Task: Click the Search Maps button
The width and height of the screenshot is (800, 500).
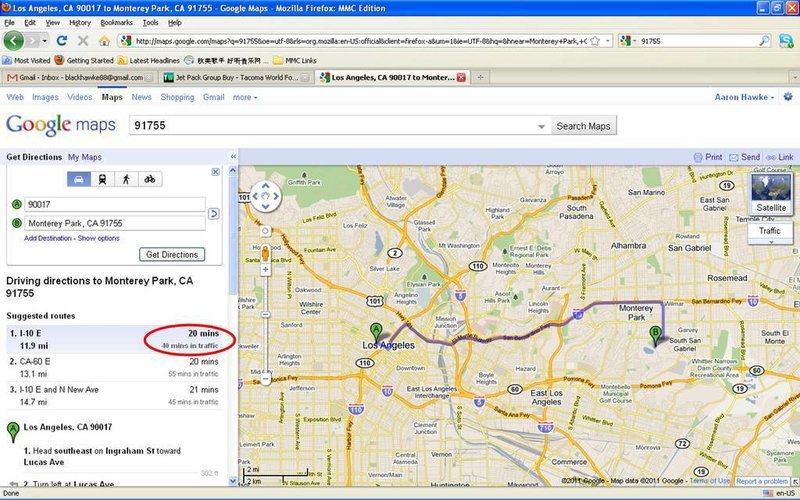Action: click(583, 126)
